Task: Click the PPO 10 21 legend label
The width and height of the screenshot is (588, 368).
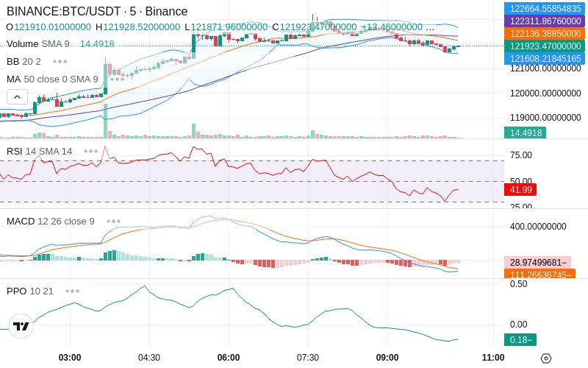Action: pos(30,291)
